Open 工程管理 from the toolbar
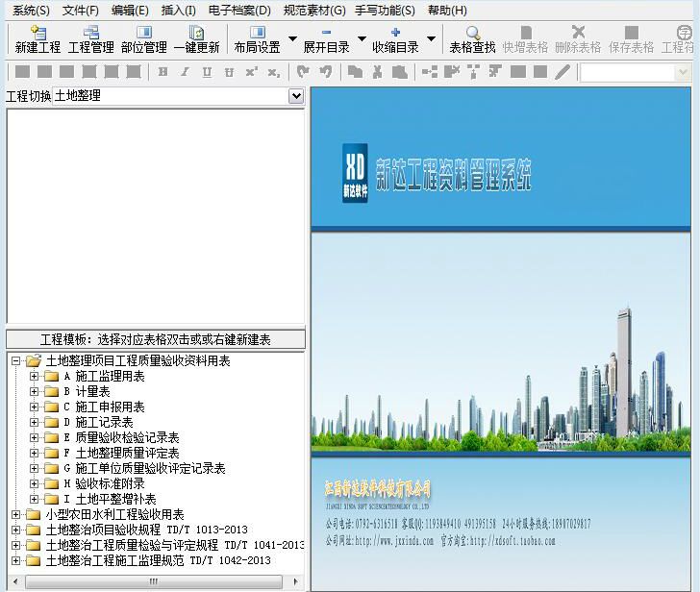This screenshot has height=592, width=700. coord(90,39)
